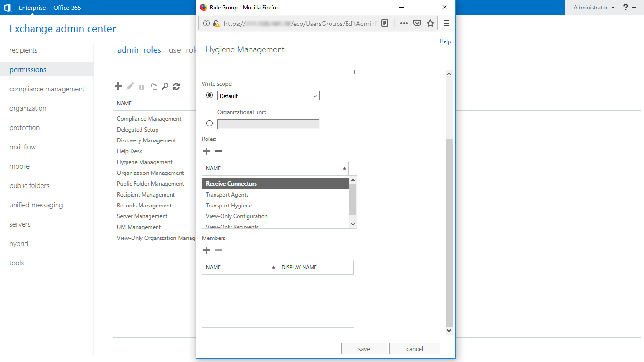The image size is (644, 362).
Task: Open the Firefox hamburger menu
Action: (446, 23)
